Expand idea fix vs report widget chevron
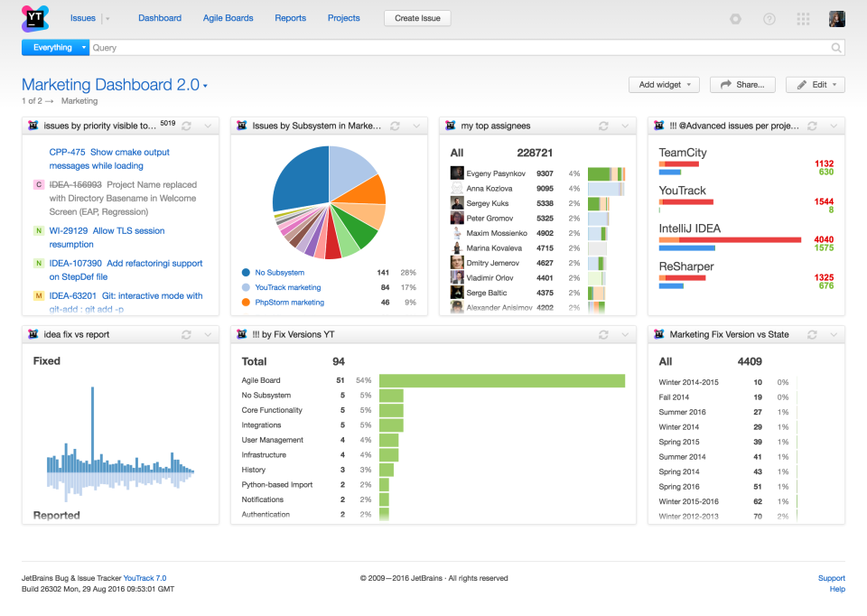This screenshot has height=616, width=867. [208, 334]
